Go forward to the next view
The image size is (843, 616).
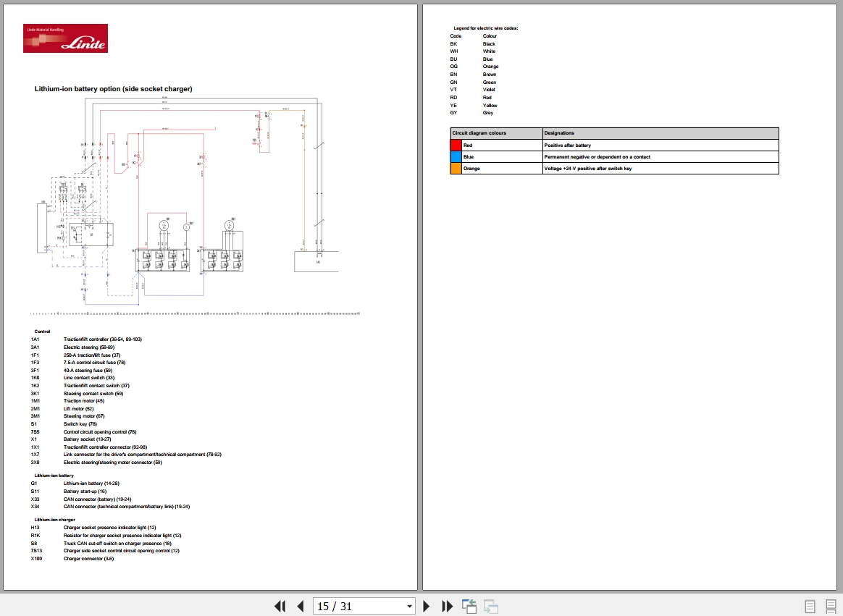(x=491, y=607)
